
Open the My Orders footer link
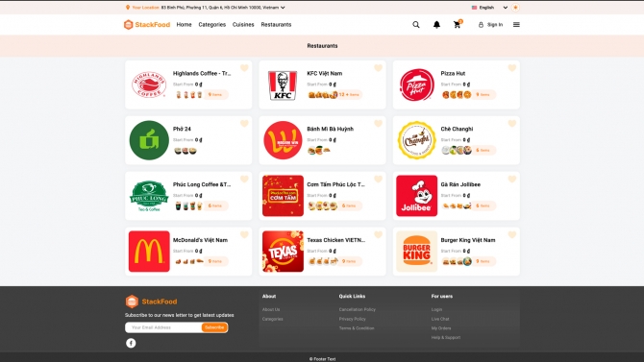(x=441, y=328)
